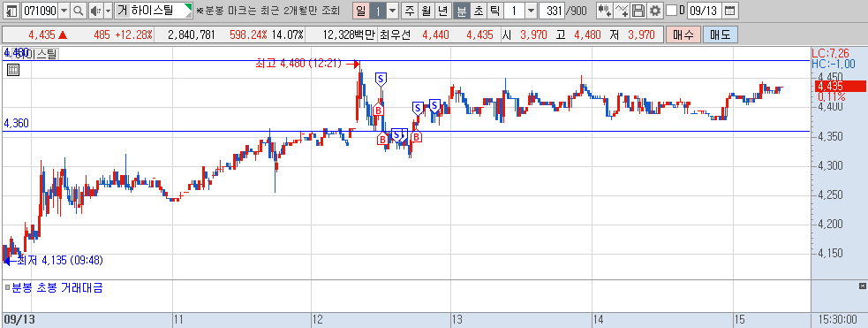Open chart settings with the gear icon
This screenshot has width=868, height=328.
tap(655, 10)
